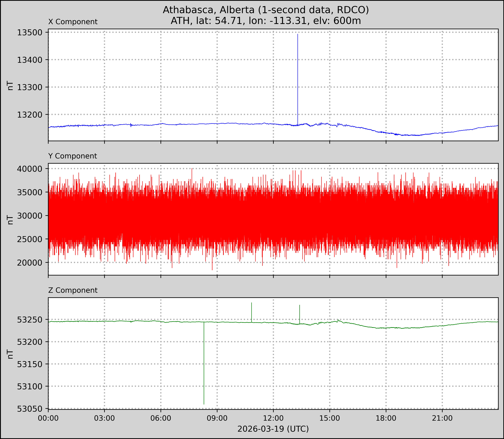
Task: Click the "Y Component" panel label
Action: [x=73, y=156]
